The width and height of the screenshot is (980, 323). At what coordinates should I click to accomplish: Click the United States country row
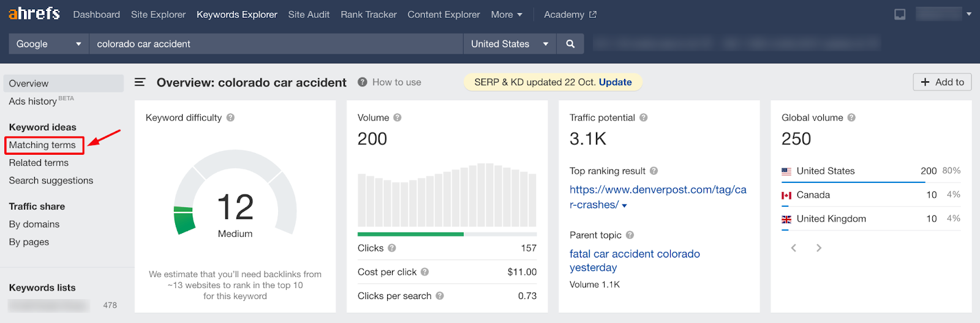(x=871, y=171)
